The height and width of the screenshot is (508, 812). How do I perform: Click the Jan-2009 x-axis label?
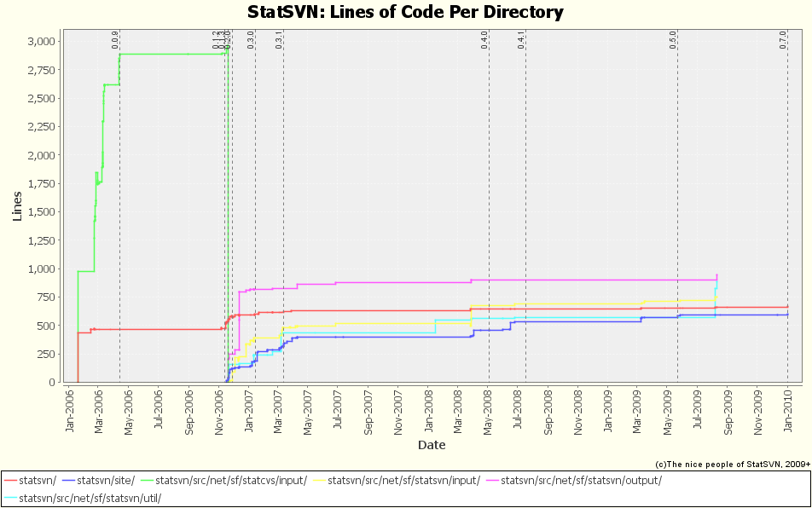point(608,412)
